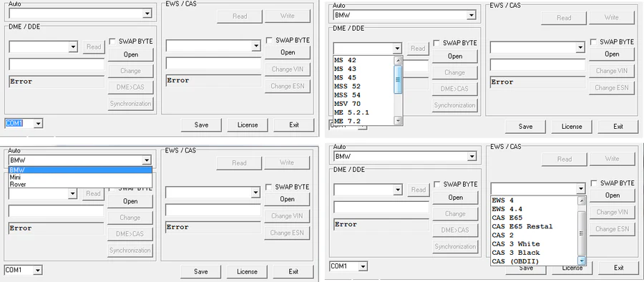Viewport: 644px width, 282px height.
Task: Click License in the MS 42 list panel
Action: pos(571,127)
